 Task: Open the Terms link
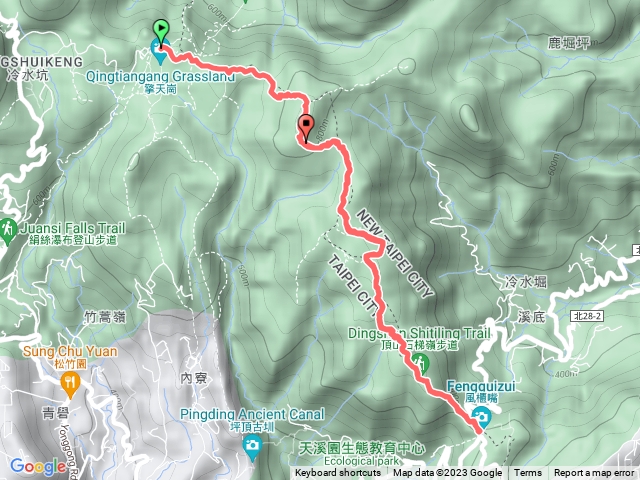point(528,473)
